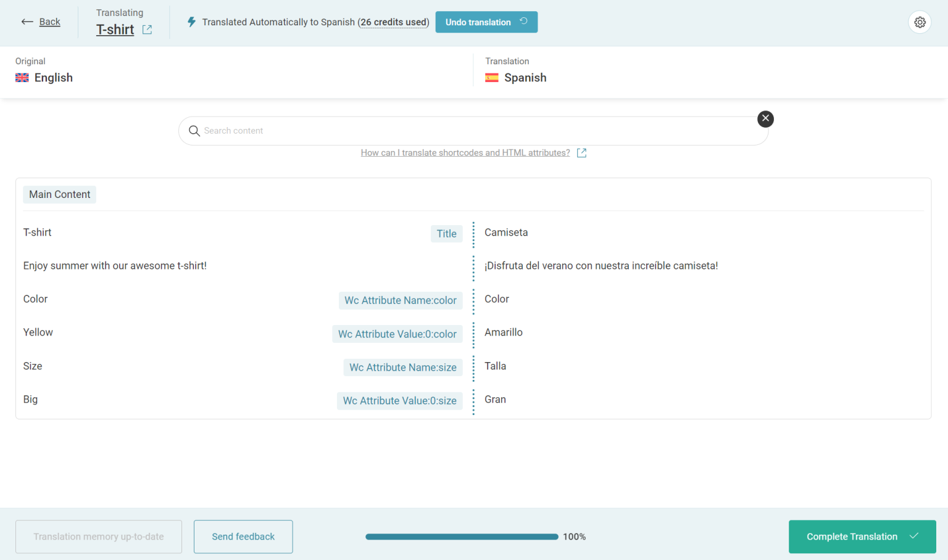
Task: Click the lightning bolt automatic translation icon
Action: pyautogui.click(x=191, y=22)
